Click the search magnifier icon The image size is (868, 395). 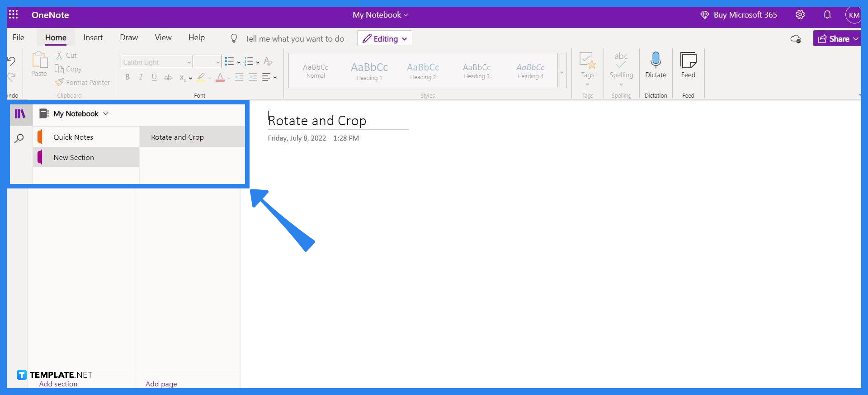19,138
